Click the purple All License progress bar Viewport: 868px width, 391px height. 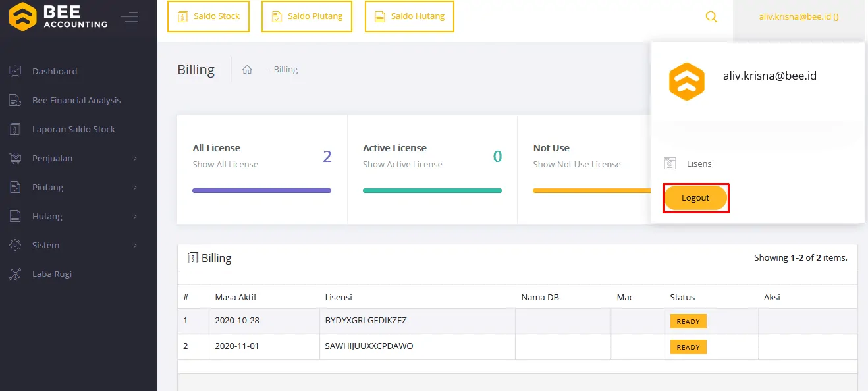(x=261, y=190)
